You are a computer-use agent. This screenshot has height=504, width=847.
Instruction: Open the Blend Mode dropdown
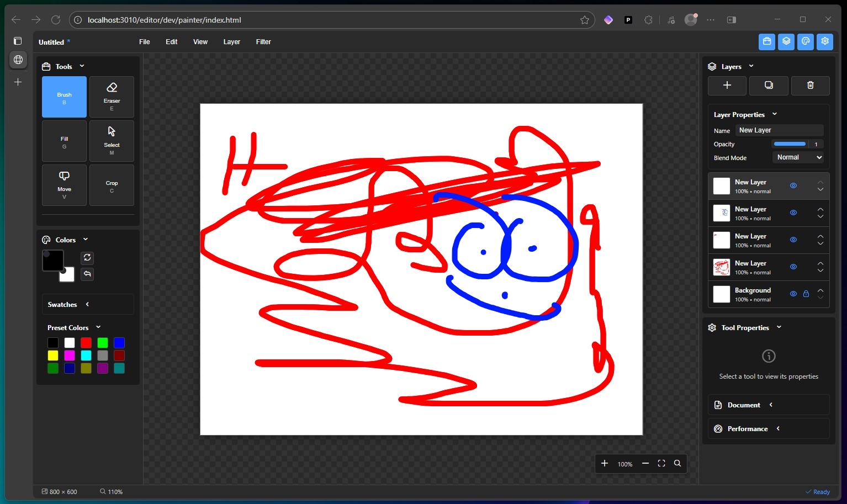click(798, 157)
